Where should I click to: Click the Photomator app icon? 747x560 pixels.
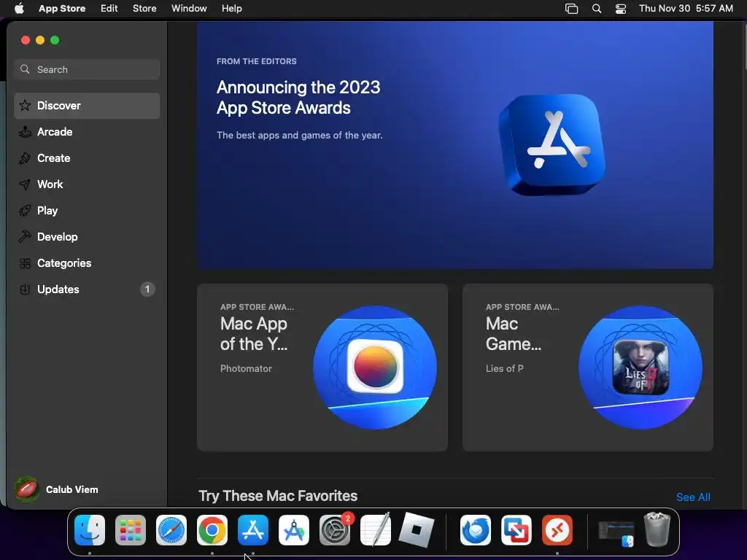click(x=375, y=367)
